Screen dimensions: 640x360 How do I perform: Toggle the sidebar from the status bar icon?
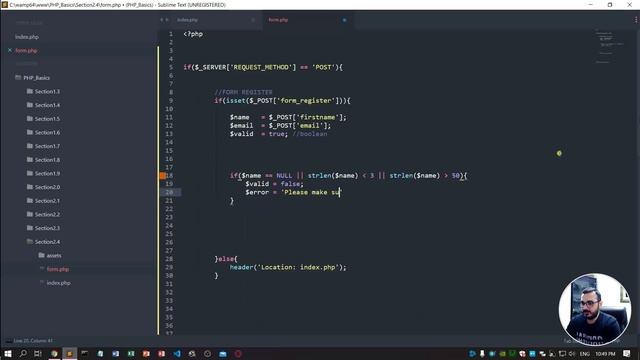pyautogui.click(x=8, y=340)
